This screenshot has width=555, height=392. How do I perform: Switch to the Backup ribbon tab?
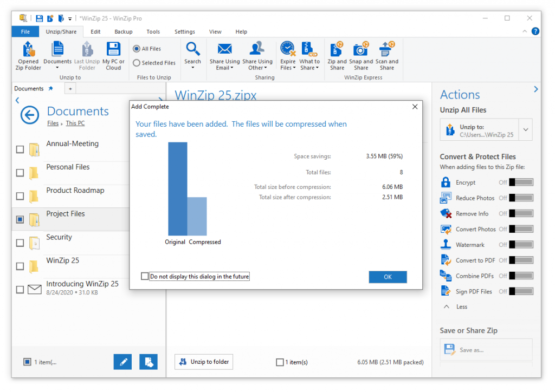pos(123,31)
